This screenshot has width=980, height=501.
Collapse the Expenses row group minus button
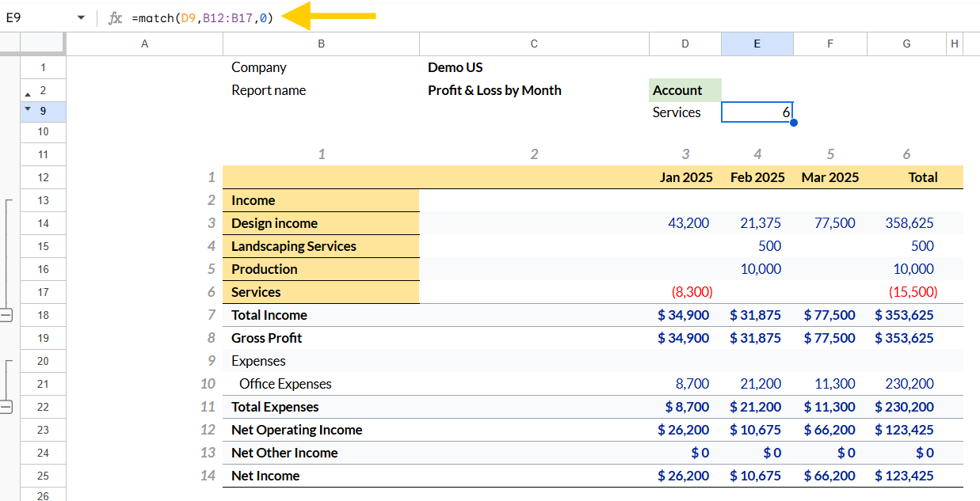click(6, 407)
